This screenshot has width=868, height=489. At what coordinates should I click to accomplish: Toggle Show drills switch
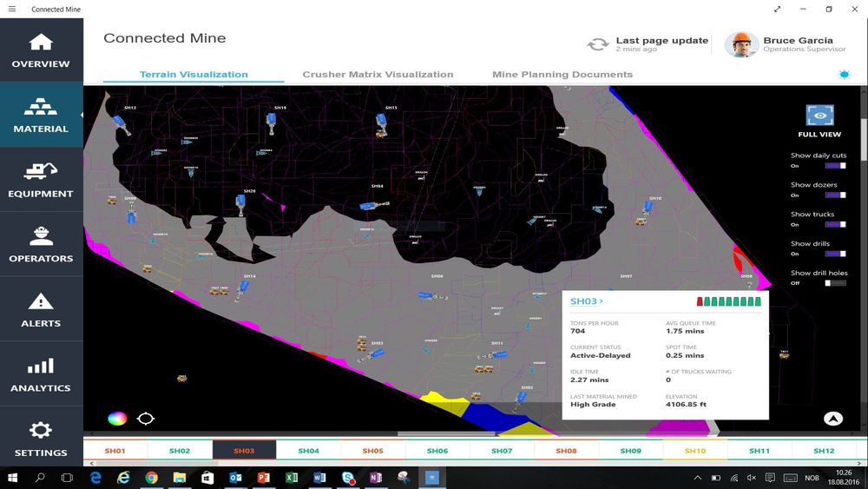pyautogui.click(x=835, y=254)
